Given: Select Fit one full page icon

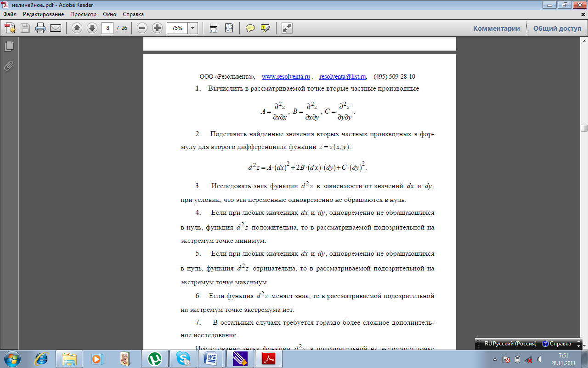Looking at the screenshot, I should (229, 28).
